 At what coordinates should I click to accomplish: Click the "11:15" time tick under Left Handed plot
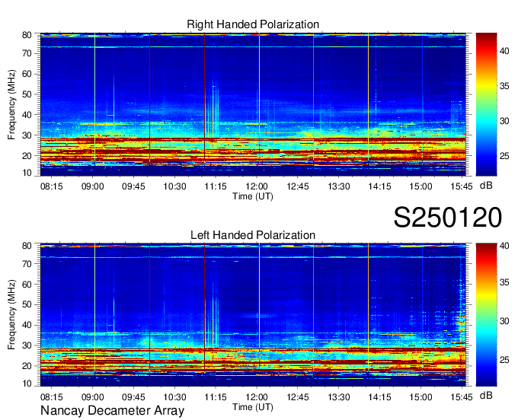[x=216, y=397]
